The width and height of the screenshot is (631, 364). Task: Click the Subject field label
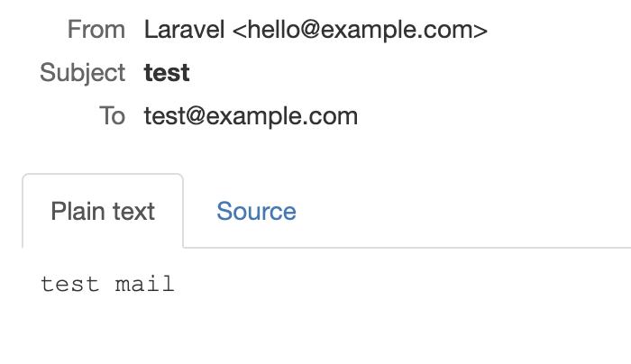(82, 73)
